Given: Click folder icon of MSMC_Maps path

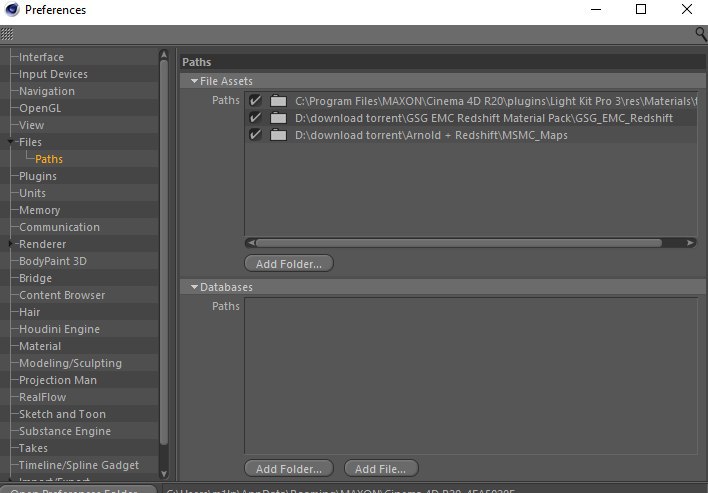Looking at the screenshot, I should (278, 135).
